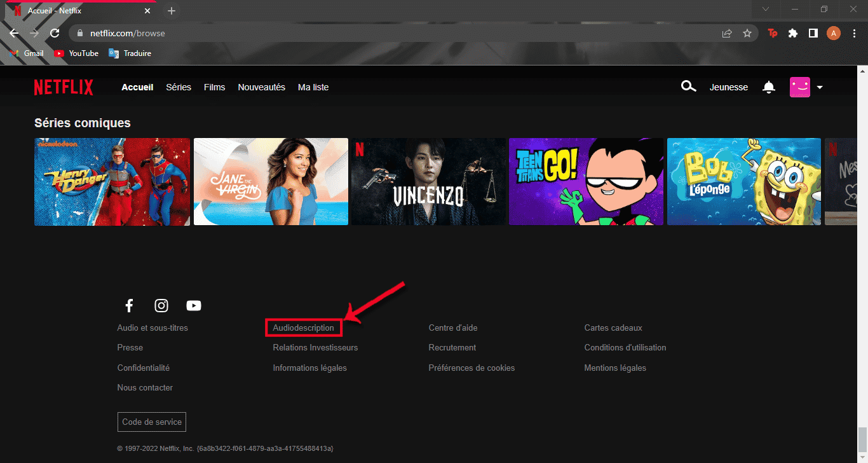The image size is (868, 463).
Task: Expand the profile menu caret
Action: tap(820, 88)
